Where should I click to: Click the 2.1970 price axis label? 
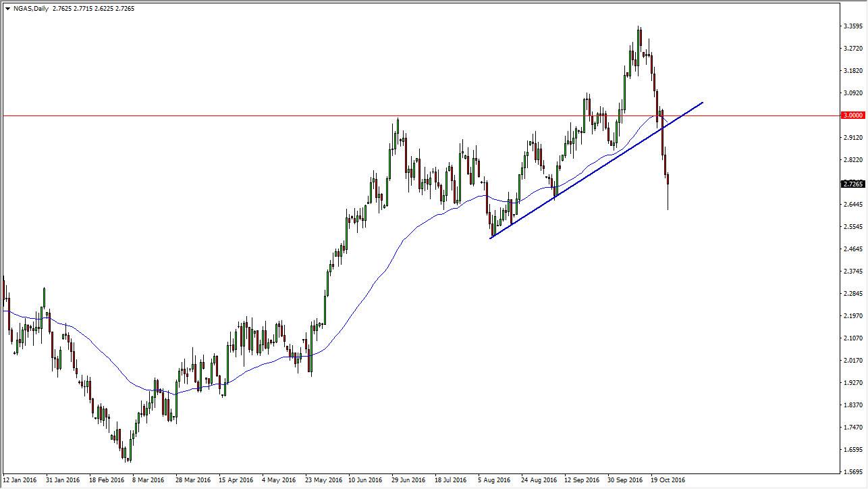(x=854, y=316)
